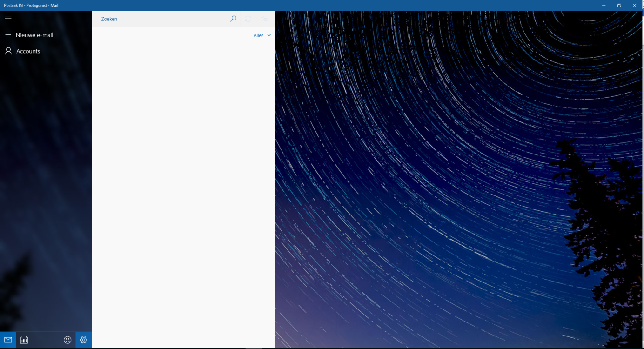Open the Alles filter dropdown
Viewport: 644px width, 349px height.
click(262, 35)
